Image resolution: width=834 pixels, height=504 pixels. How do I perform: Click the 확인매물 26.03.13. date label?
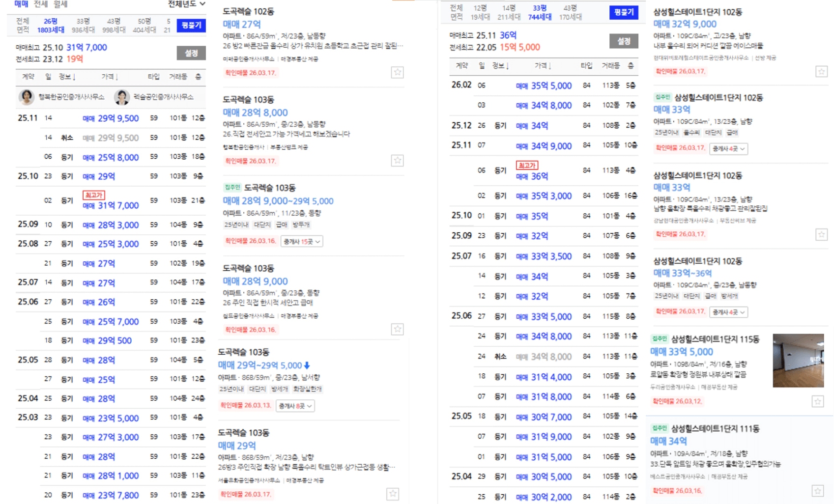[246, 405]
